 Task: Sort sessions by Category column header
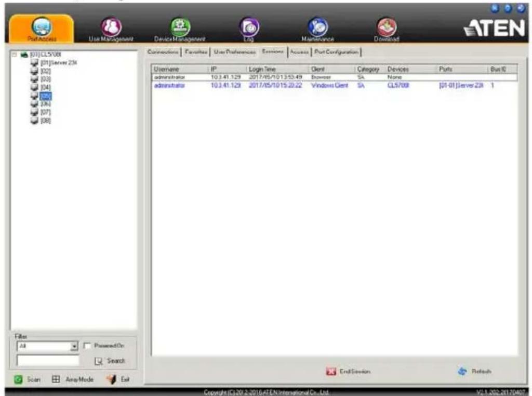(x=369, y=69)
